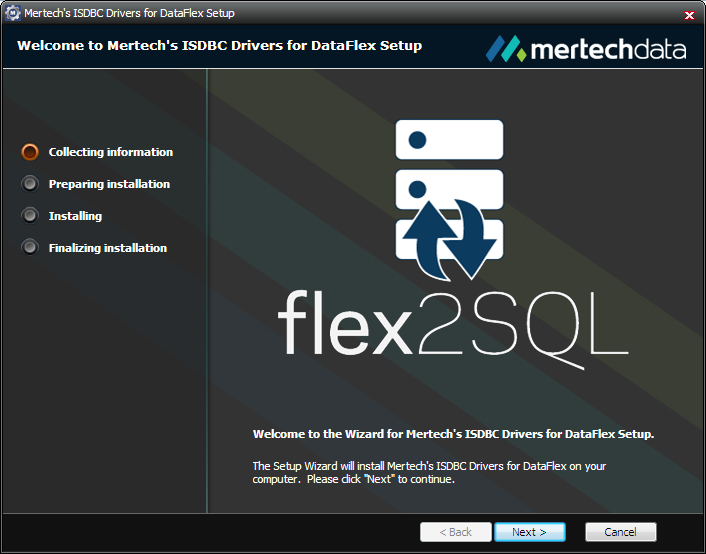Click the top server block in the database icon
The width and height of the screenshot is (706, 554).
coord(449,139)
